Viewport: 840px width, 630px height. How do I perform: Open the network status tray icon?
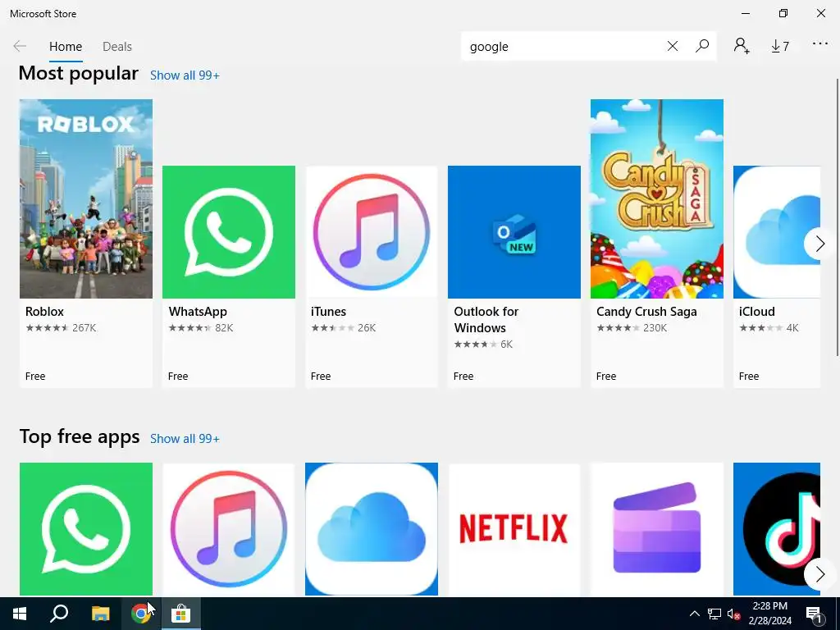pyautogui.click(x=714, y=614)
